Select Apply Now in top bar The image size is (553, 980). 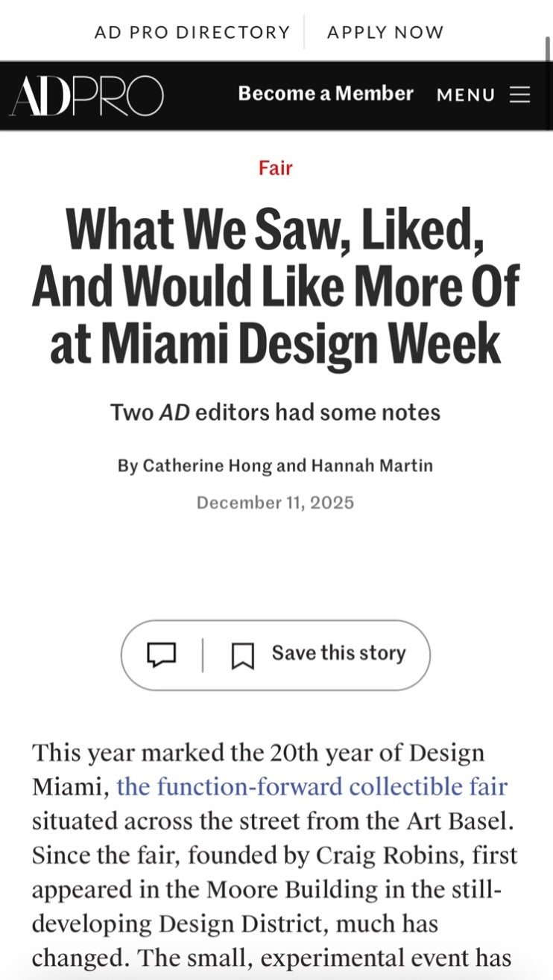pyautogui.click(x=385, y=32)
